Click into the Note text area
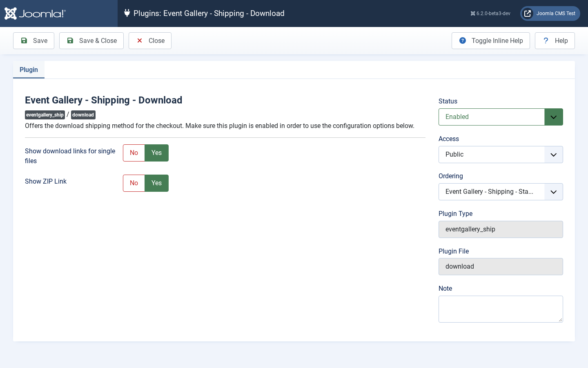Viewport: 588px width, 368px height. pyautogui.click(x=501, y=309)
